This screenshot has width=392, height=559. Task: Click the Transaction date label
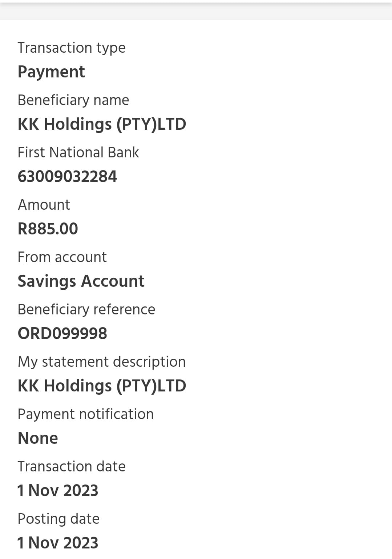click(72, 466)
